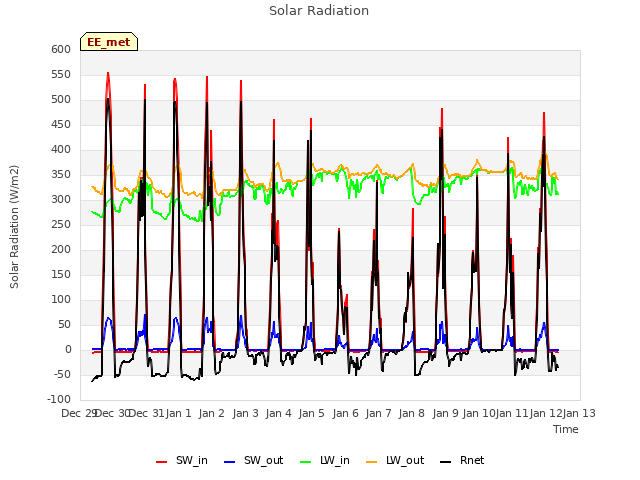This screenshot has width=640, height=480.
Task: Click the Jan 13 x-axis label
Action: click(579, 413)
